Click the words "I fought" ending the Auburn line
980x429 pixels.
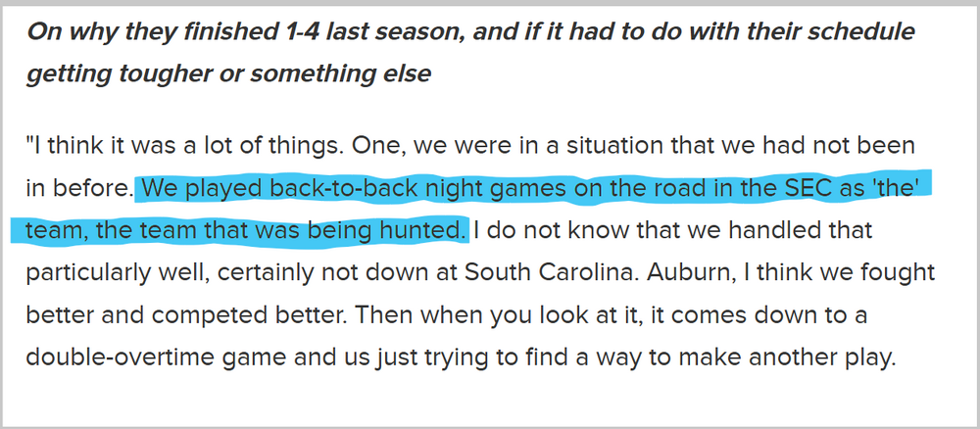(871, 273)
